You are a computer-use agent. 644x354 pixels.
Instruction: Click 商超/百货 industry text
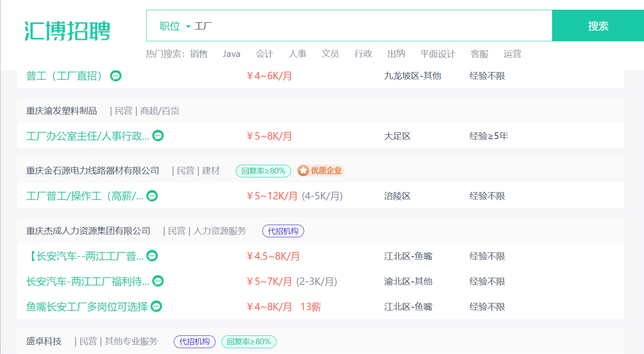(x=160, y=111)
